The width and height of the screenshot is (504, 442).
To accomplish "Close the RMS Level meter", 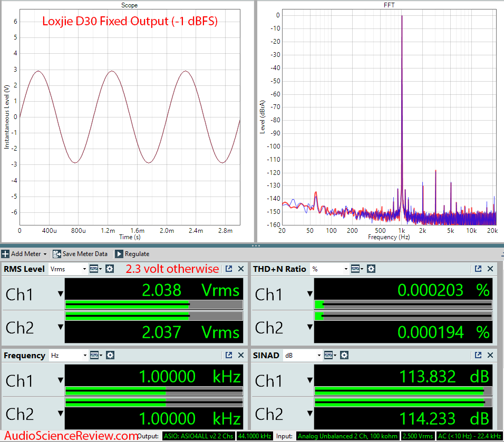I will (241, 269).
